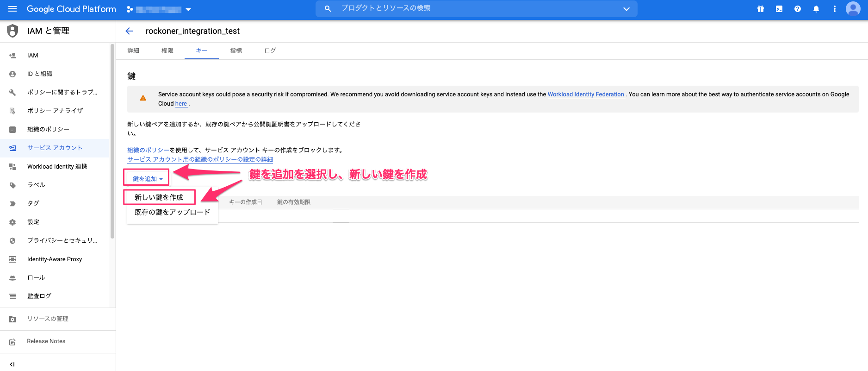
Task: Select the キー tab
Action: click(202, 50)
